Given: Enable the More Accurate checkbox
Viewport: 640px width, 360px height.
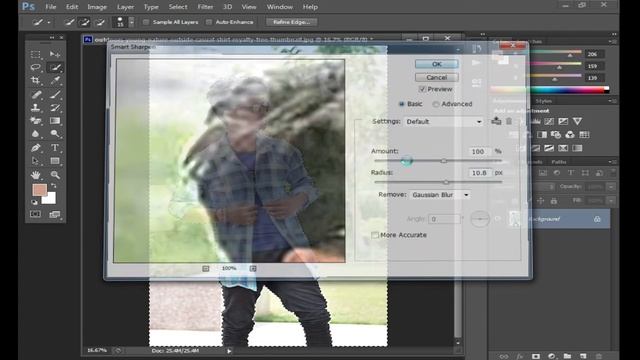Looking at the screenshot, I should coord(375,235).
